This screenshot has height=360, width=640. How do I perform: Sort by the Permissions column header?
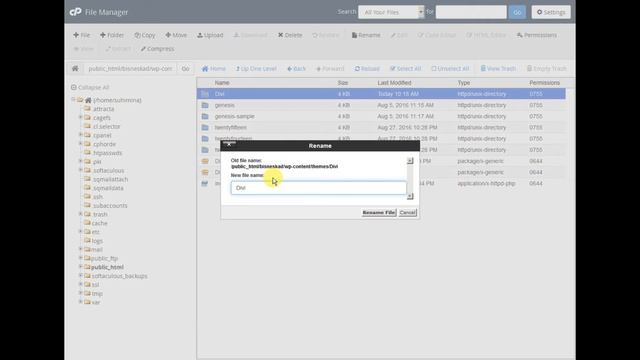point(544,83)
